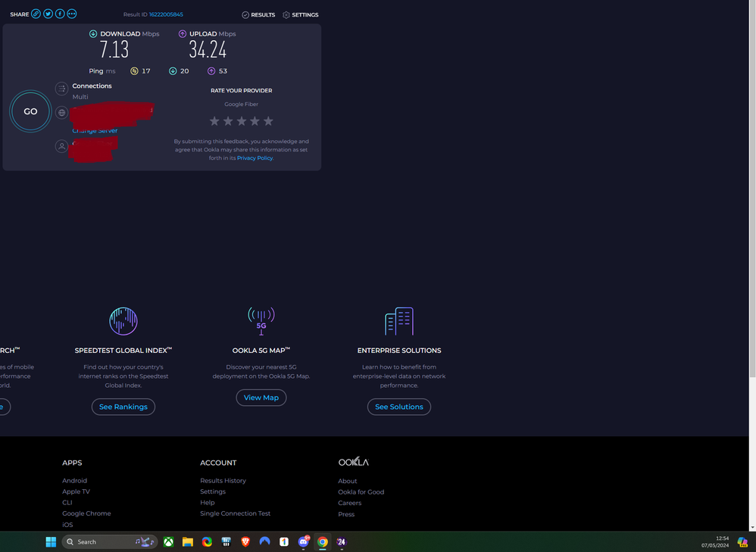Click the ISP user profile icon

click(61, 146)
